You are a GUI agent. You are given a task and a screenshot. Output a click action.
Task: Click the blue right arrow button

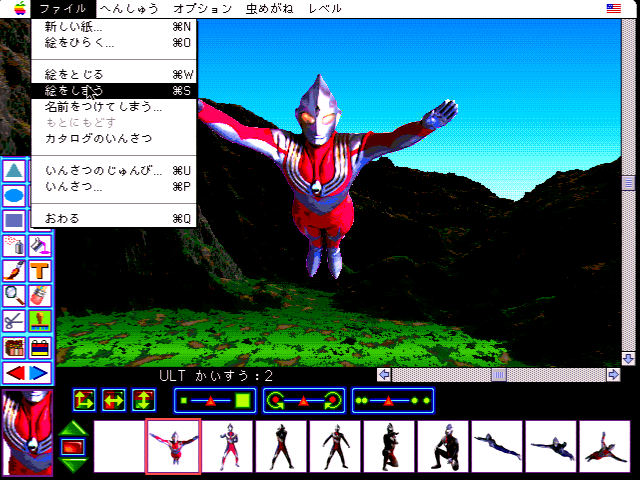pyautogui.click(x=39, y=373)
